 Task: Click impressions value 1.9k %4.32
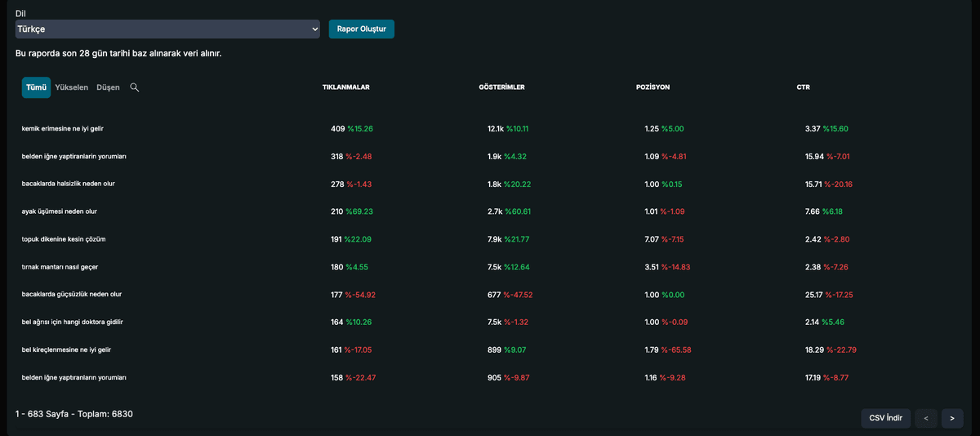click(506, 156)
